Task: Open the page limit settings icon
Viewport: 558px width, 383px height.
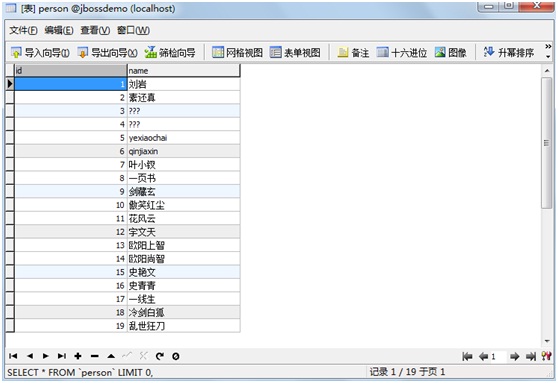Action: point(546,356)
